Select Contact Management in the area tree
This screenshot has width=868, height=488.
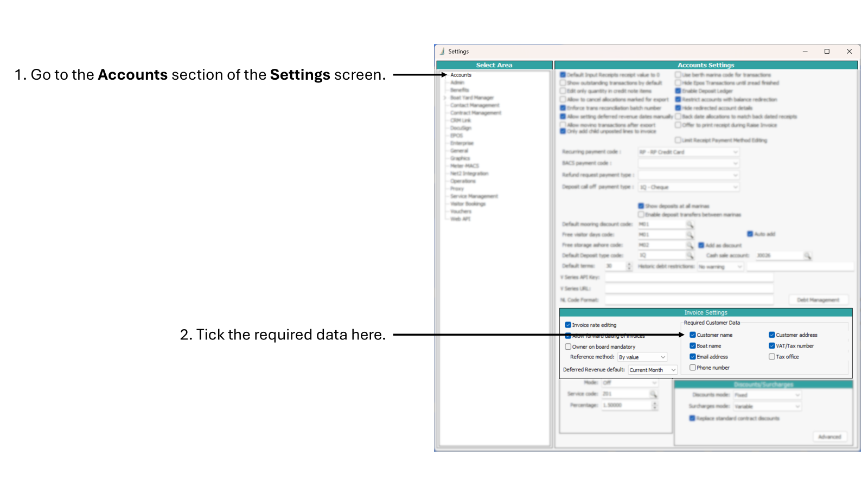[475, 105]
